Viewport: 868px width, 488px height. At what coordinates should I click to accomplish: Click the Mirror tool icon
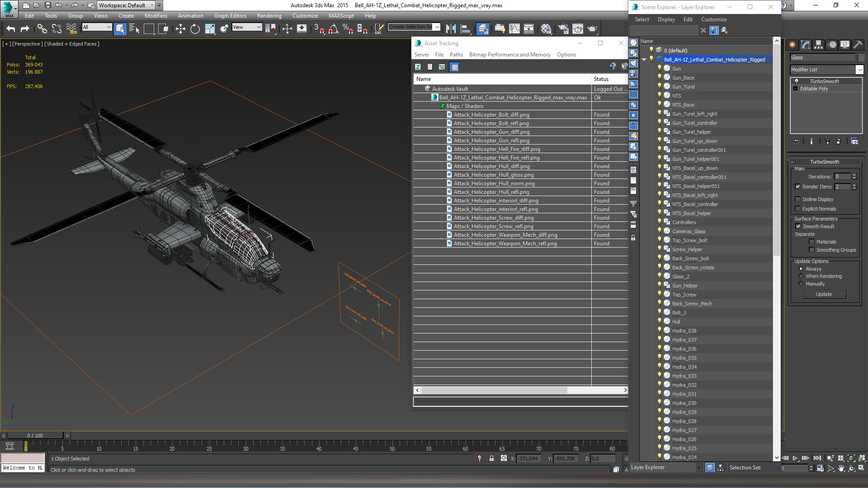coord(451,29)
